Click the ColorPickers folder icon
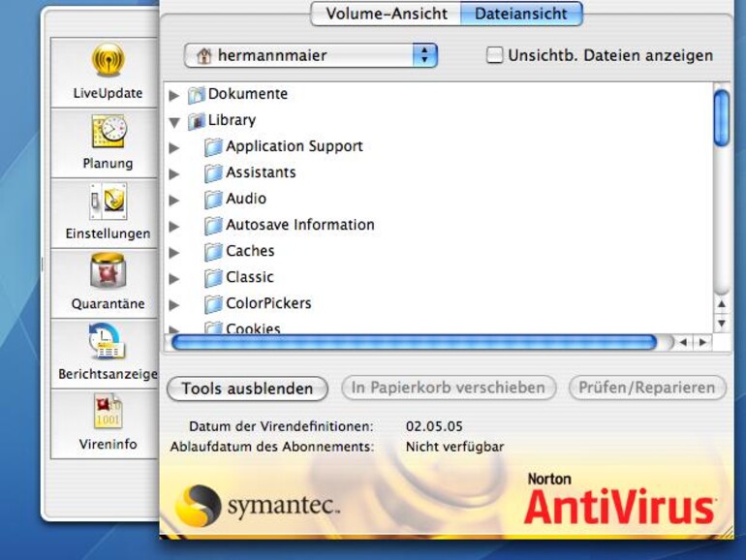Image resolution: width=746 pixels, height=560 pixels. pyautogui.click(x=213, y=304)
